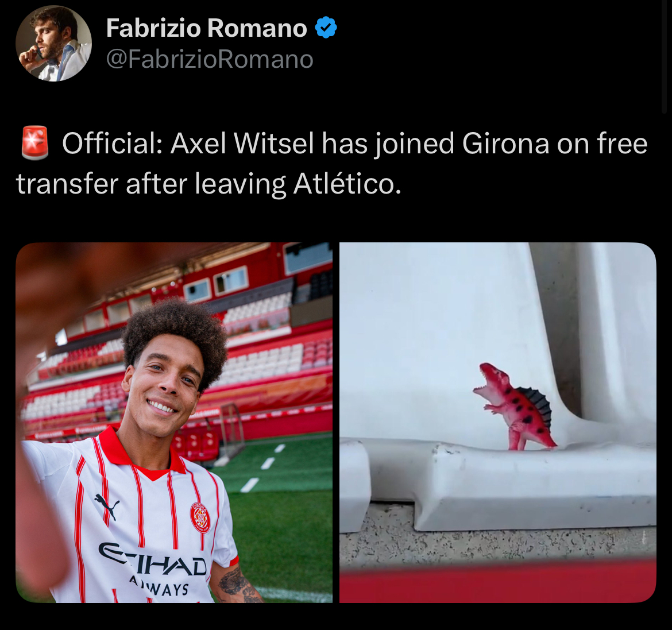Click the word "Girona" in the tweet
672x630 pixels.
click(x=505, y=144)
